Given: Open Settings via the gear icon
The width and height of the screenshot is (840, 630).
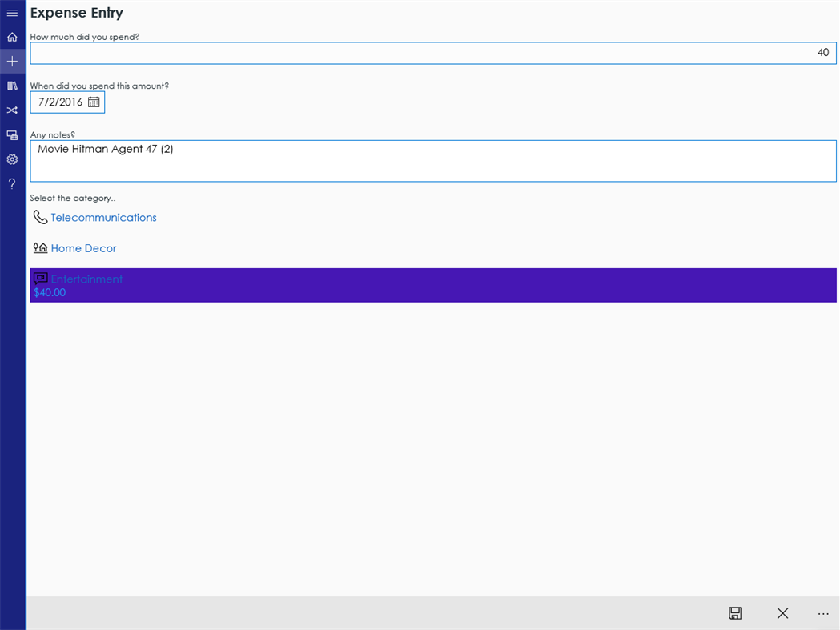Looking at the screenshot, I should (11, 159).
